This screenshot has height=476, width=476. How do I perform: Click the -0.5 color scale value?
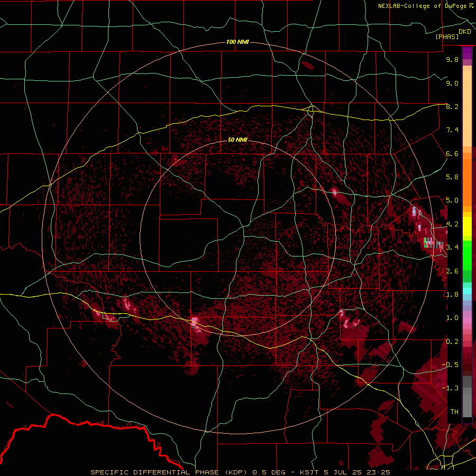(x=450, y=365)
